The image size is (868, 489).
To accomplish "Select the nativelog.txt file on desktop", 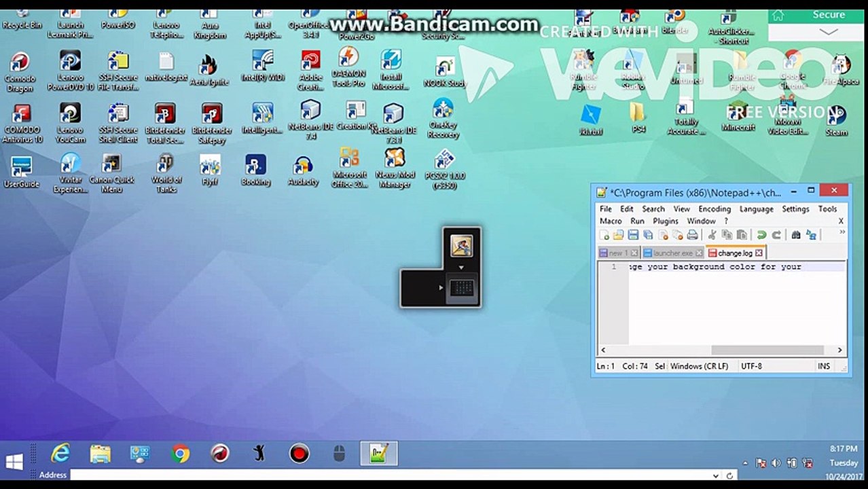I will 166,68.
